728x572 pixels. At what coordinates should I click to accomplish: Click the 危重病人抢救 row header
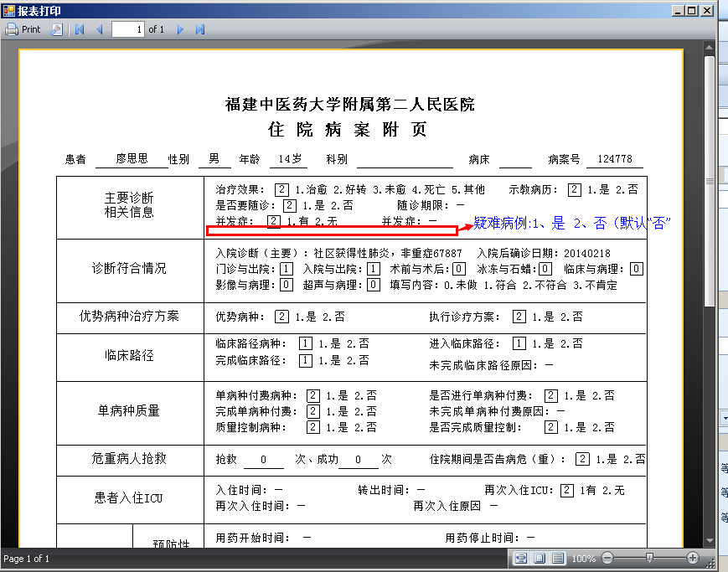pyautogui.click(x=129, y=459)
